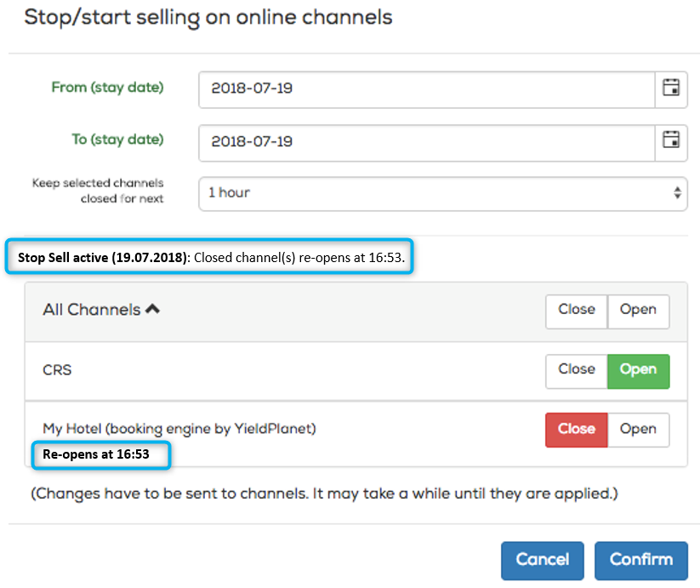Click the 'Re-opens at 16:53' label
The image size is (700, 588).
click(101, 455)
